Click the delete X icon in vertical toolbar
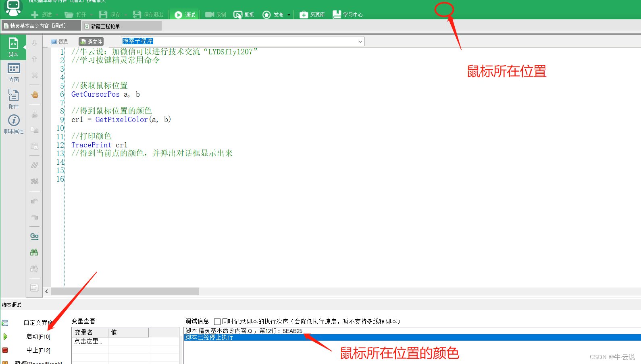641x364 pixels. (35, 75)
